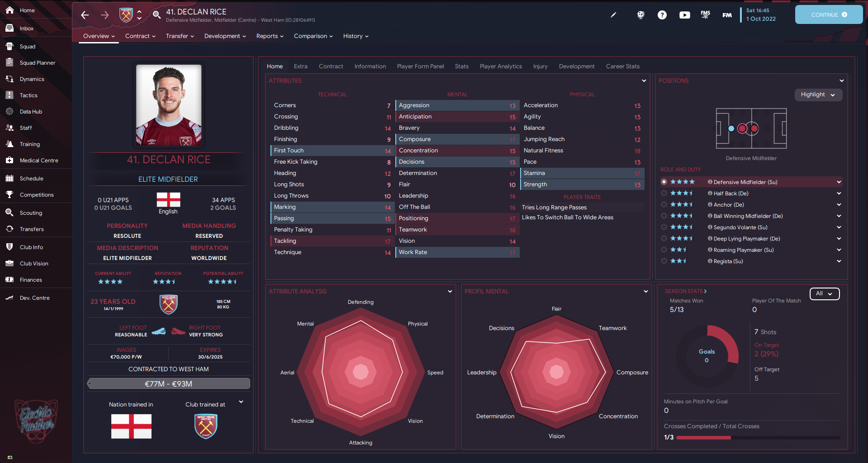
Task: Open Transfers in sidebar
Action: (32, 229)
